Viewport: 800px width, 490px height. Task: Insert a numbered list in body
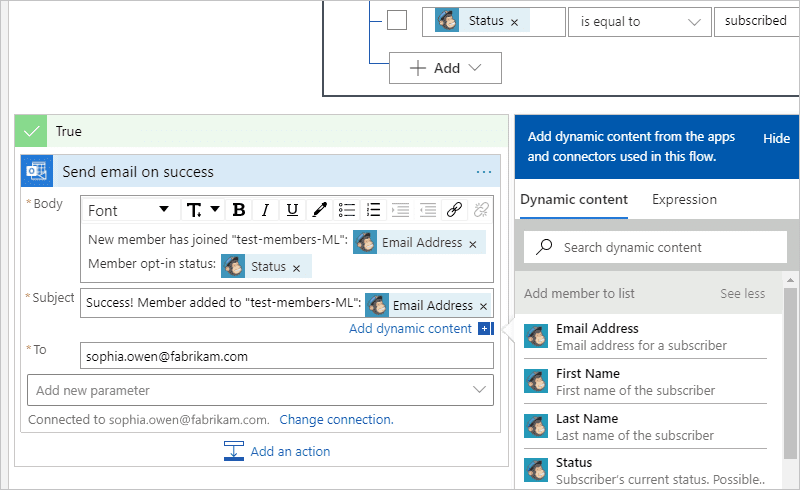374,210
